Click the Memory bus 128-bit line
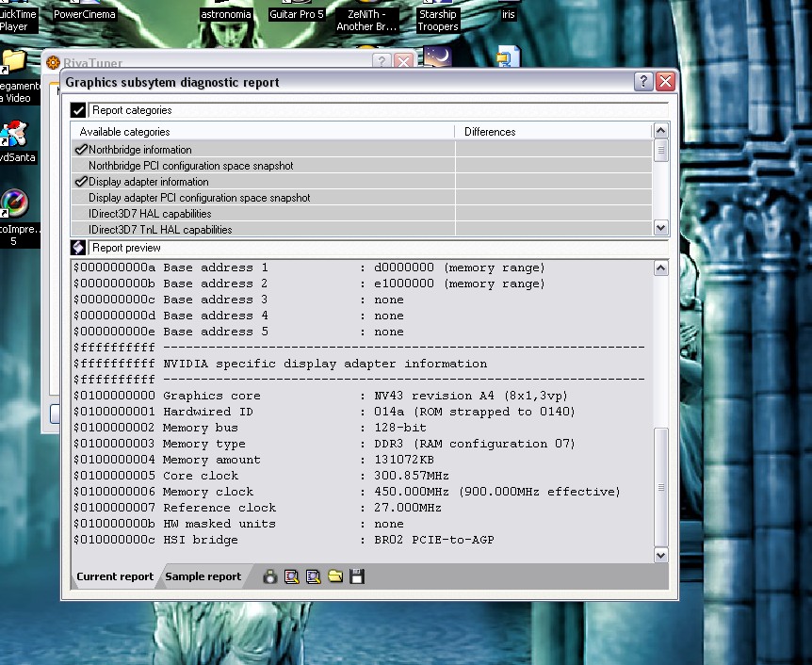 [250, 428]
